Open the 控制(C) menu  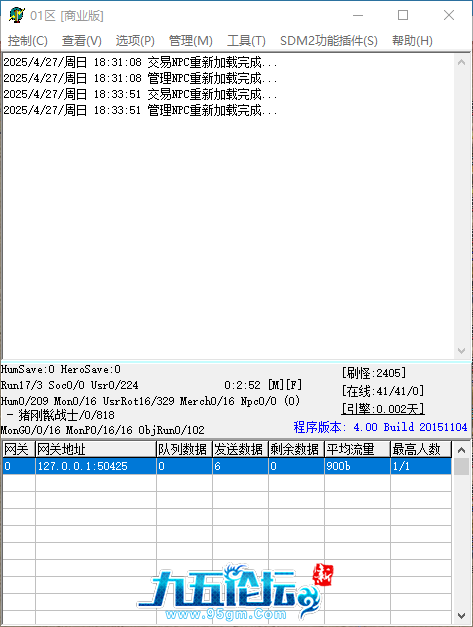click(27, 40)
